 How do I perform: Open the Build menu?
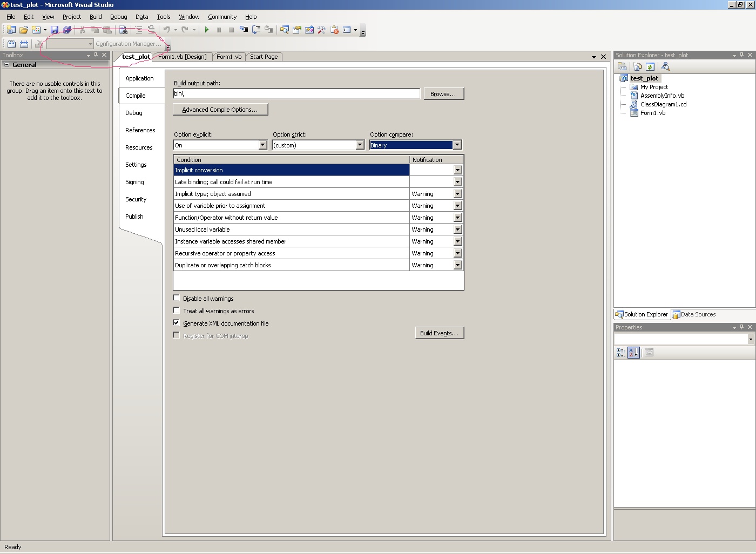[x=96, y=17]
